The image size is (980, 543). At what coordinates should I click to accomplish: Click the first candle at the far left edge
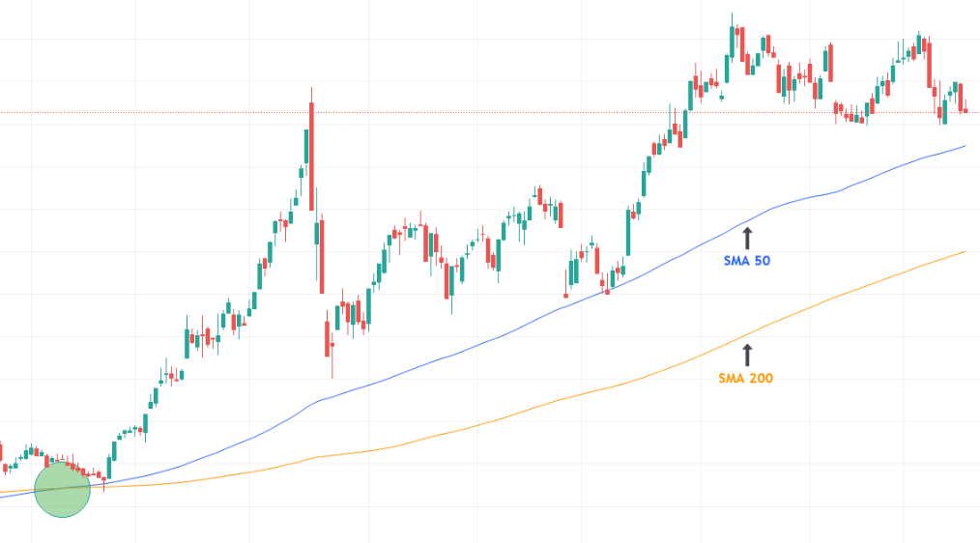pos(1,452)
